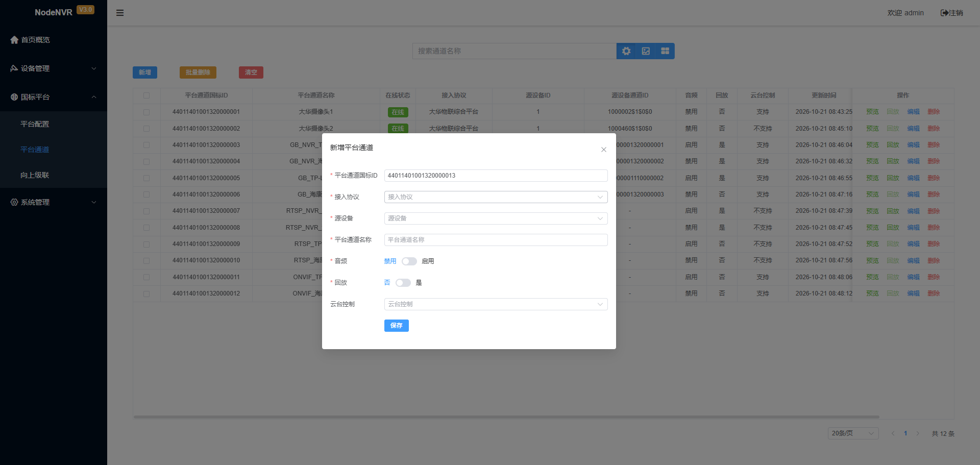Viewport: 980px width, 465px height.
Task: Check the row checkbox for 44011401001320000001
Action: tap(146, 112)
